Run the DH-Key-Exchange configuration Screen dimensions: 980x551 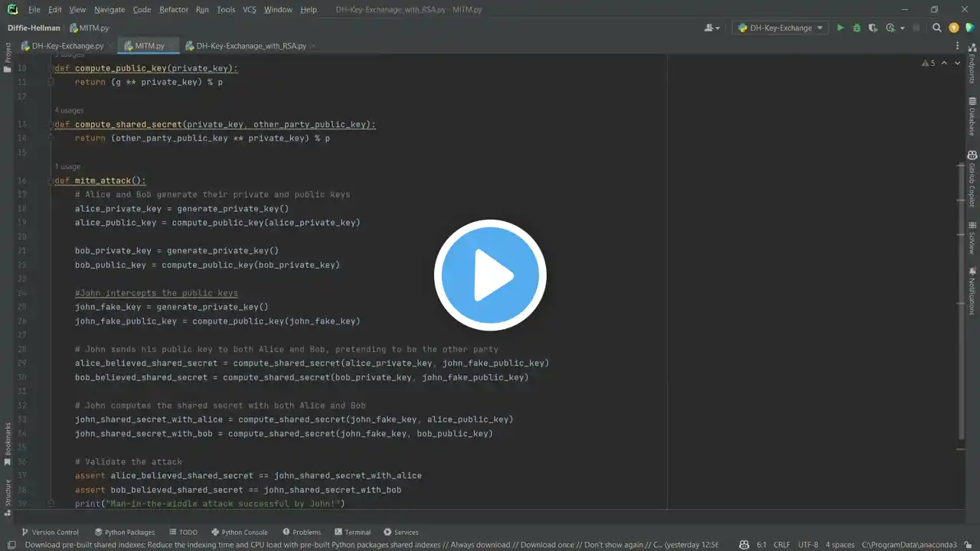840,28
